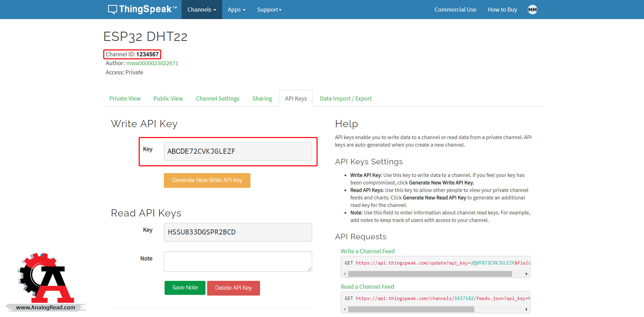Screen dimensions: 644x317
Task: Select the API Keys tab
Action: point(296,99)
